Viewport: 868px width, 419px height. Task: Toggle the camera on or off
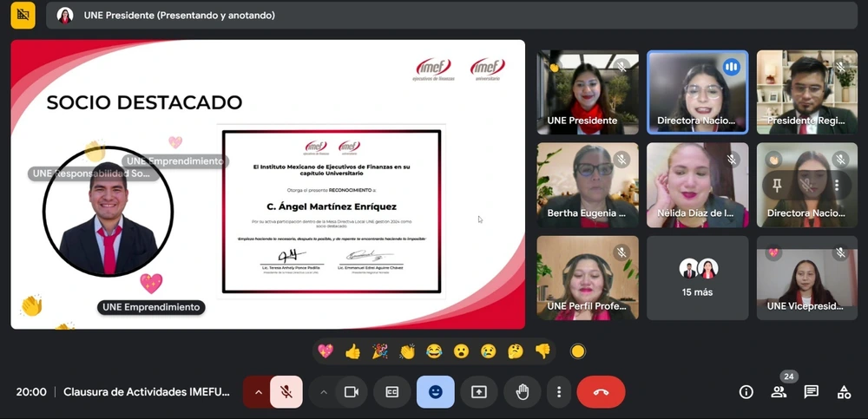click(x=352, y=392)
